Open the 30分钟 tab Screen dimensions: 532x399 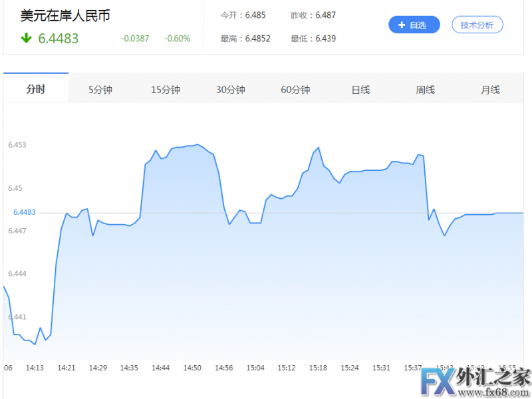[x=231, y=90]
